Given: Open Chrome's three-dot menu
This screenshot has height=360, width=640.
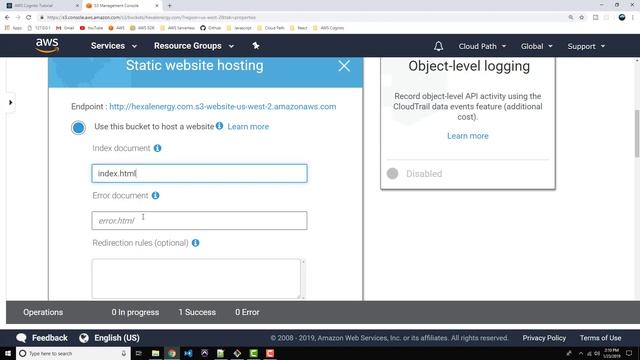Looking at the screenshot, I should [x=633, y=17].
